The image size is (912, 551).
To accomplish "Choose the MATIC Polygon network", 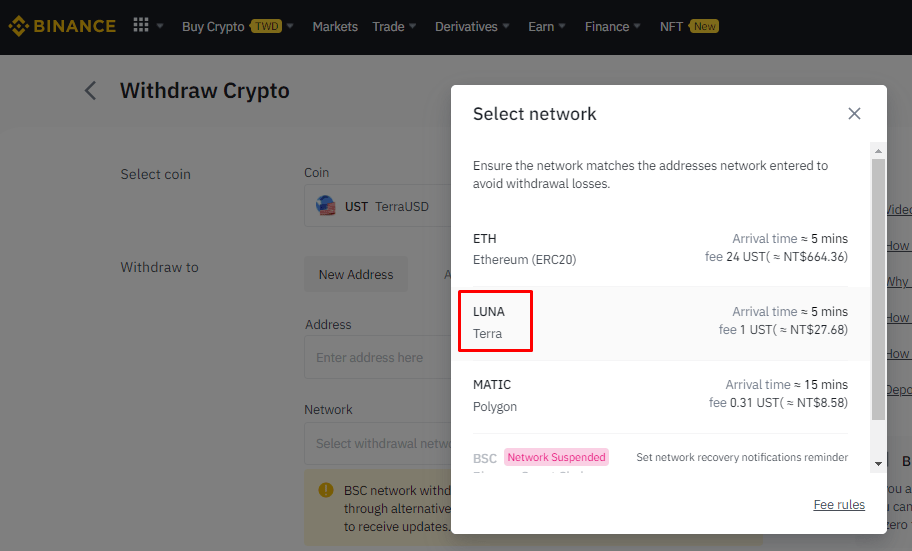I will 660,396.
